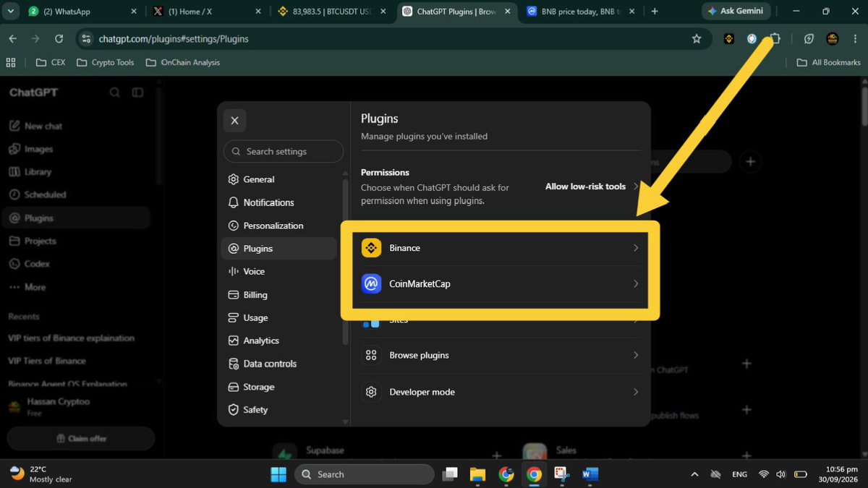Open Voice settings
This screenshot has width=868, height=488.
tap(280, 271)
